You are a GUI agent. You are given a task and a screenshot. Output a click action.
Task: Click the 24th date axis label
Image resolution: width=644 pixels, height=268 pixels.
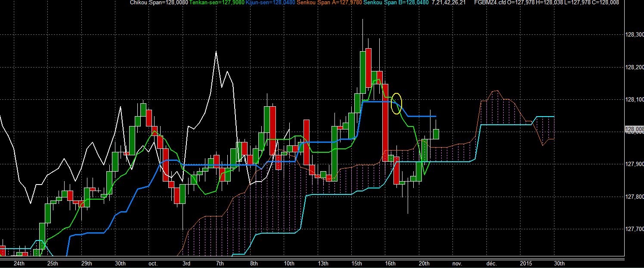click(x=19, y=263)
